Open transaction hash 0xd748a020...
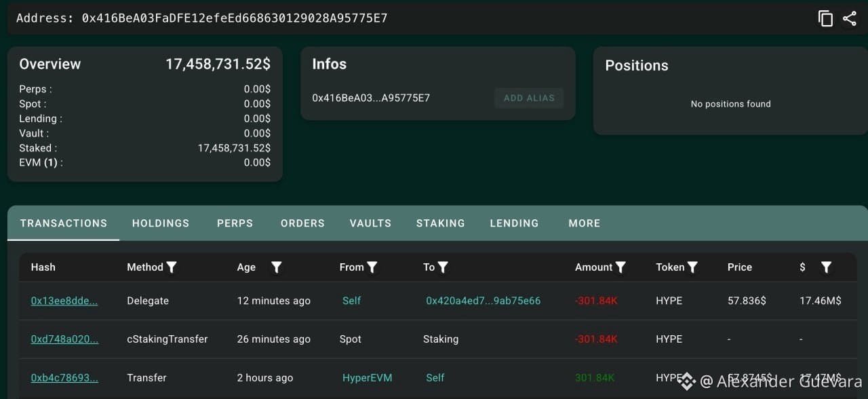Screen dimensions: 868x399 pos(64,339)
